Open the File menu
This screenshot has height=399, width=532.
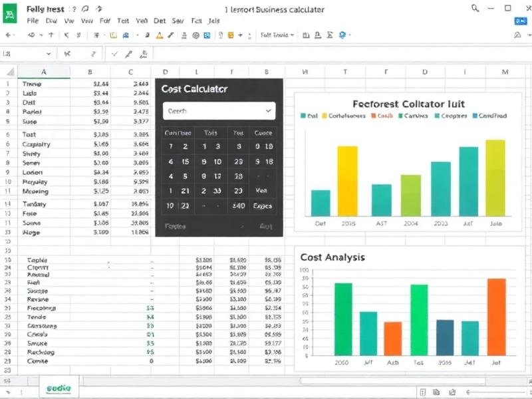click(x=33, y=21)
